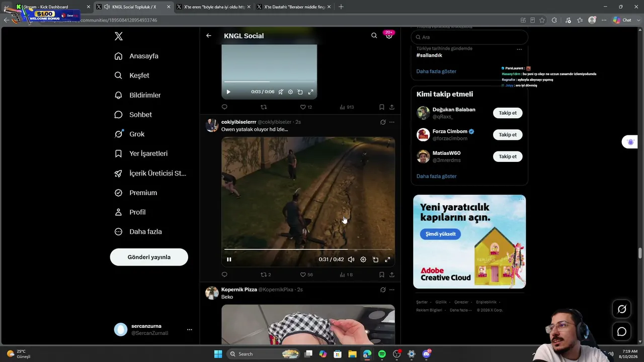Screen dimensions: 644x362
Task: Seek the 0:06 video progress bar
Action: click(x=269, y=82)
